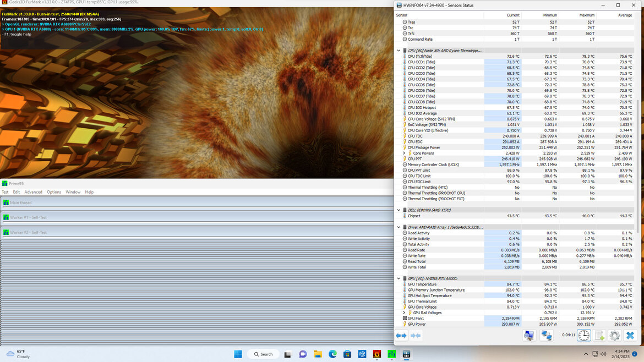Image resolution: width=644 pixels, height=362 pixels.
Task: Open the weather widget showing 65°F Cloudy
Action: pos(19,354)
